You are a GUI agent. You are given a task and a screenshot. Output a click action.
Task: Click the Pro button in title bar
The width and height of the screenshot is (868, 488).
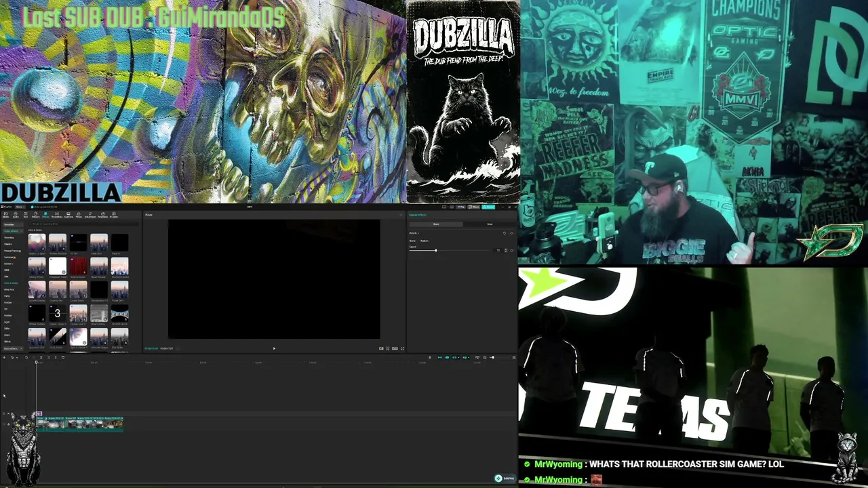(x=461, y=207)
